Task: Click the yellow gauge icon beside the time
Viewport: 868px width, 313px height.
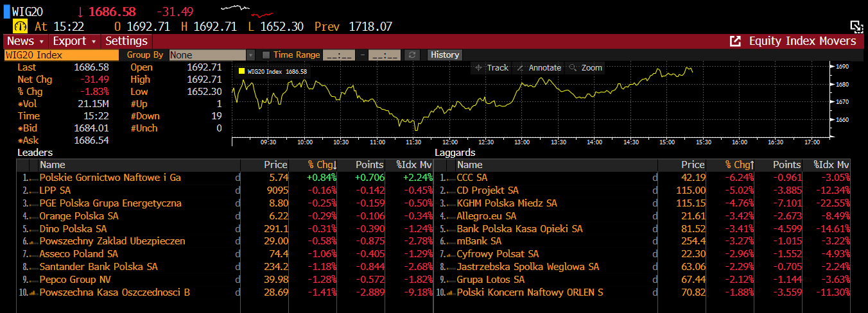Action: 21,26
